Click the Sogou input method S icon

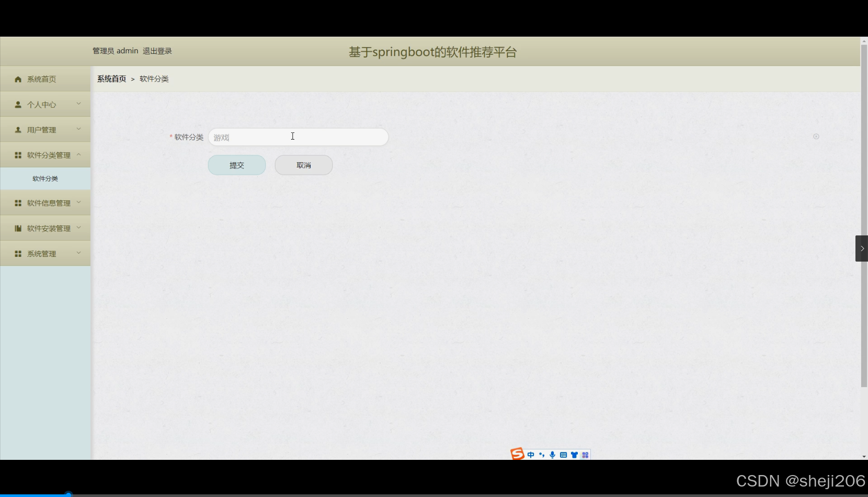(x=517, y=454)
